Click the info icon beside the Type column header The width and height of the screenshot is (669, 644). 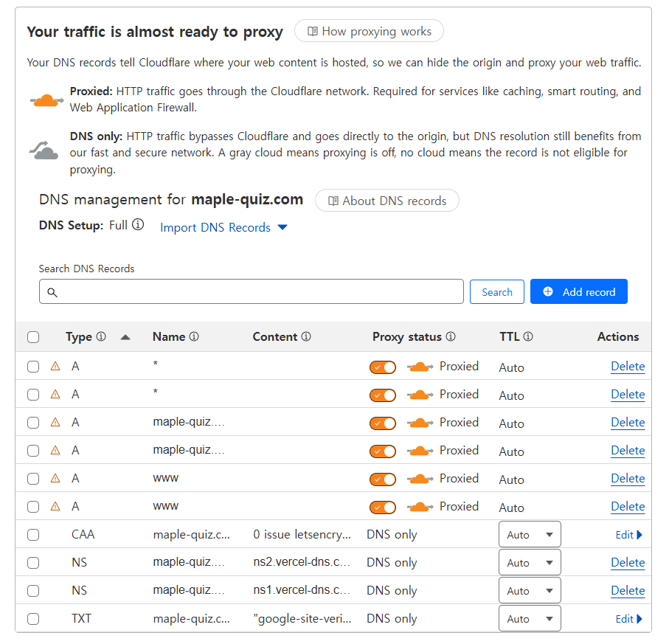(101, 336)
